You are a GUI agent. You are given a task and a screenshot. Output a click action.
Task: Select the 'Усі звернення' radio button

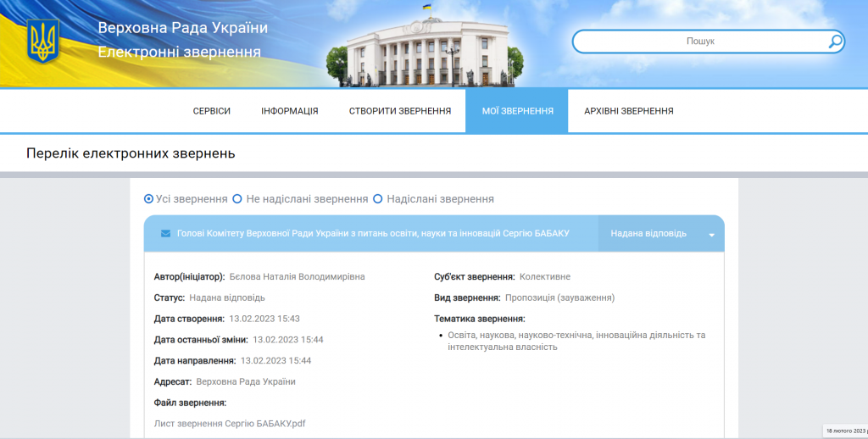pyautogui.click(x=149, y=199)
